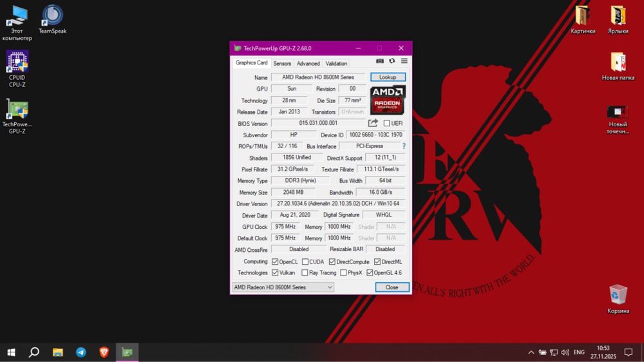Viewport: 644px width, 362px height.
Task: Switch to the Validation tab
Action: [x=336, y=63]
